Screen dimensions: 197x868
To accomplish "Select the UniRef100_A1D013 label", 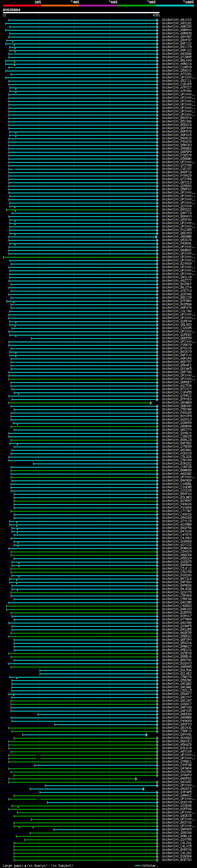I will (x=177, y=419).
